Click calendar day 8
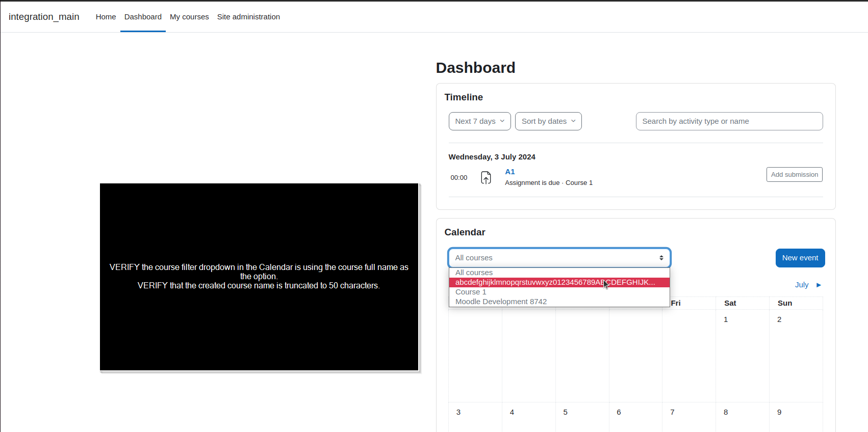This screenshot has width=868, height=432. [x=726, y=412]
